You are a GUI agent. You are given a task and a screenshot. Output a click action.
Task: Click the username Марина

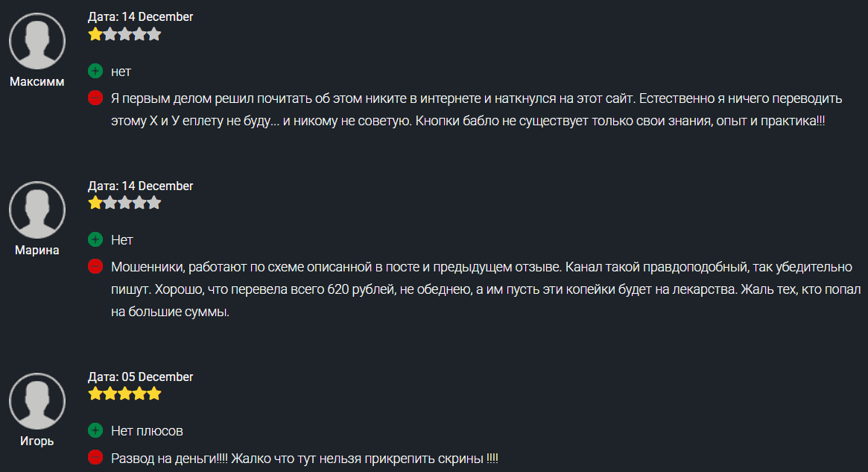point(37,251)
